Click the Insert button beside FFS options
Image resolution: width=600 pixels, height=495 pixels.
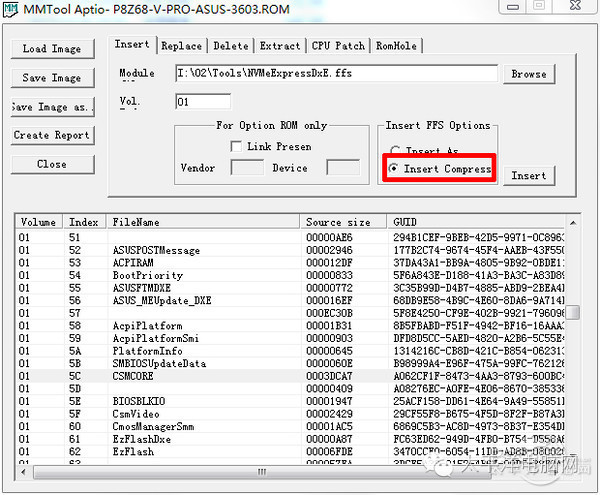pos(528,176)
